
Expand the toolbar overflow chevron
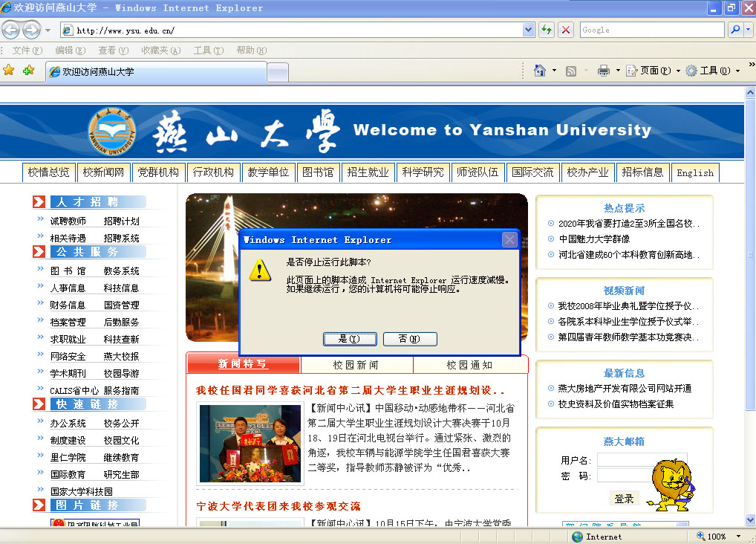752,65
